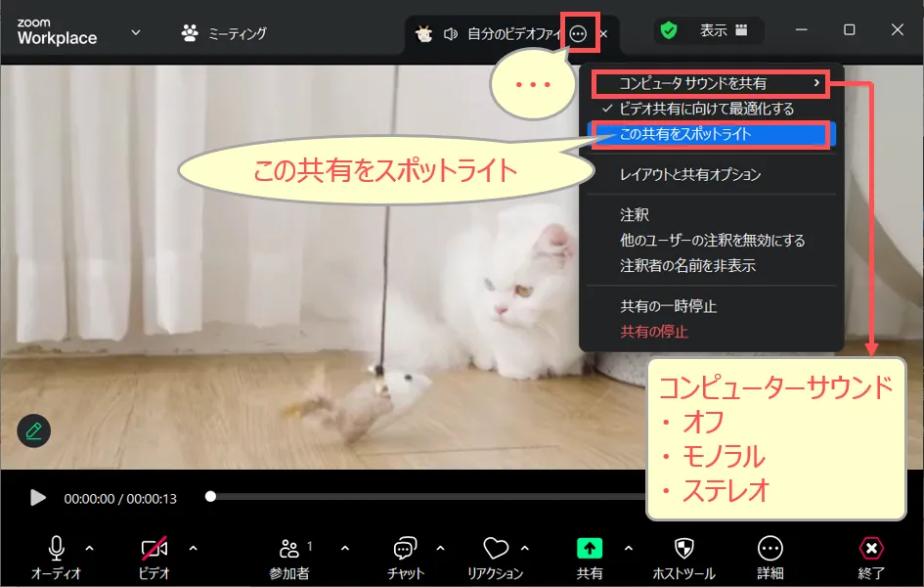Open 詳細 more options icon
This screenshot has height=587, width=924.
point(770,549)
